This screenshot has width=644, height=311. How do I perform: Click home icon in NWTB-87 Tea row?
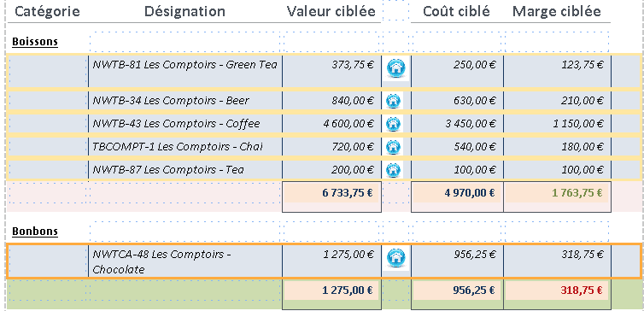click(x=393, y=169)
